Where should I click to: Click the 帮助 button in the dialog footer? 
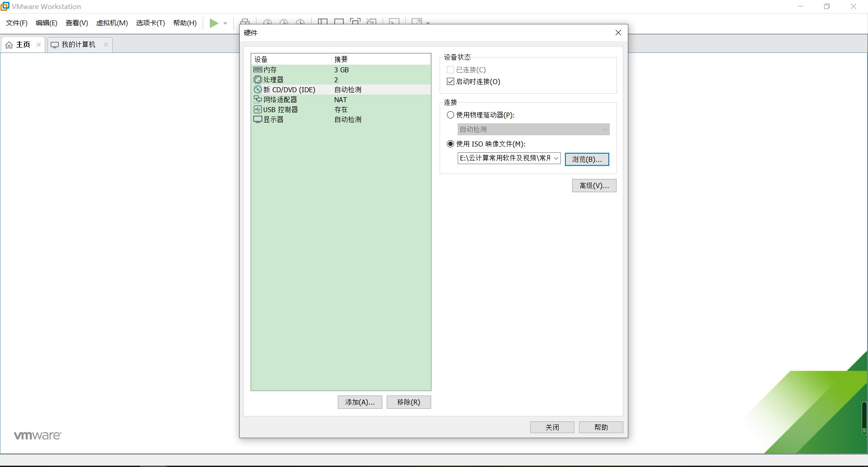point(601,427)
